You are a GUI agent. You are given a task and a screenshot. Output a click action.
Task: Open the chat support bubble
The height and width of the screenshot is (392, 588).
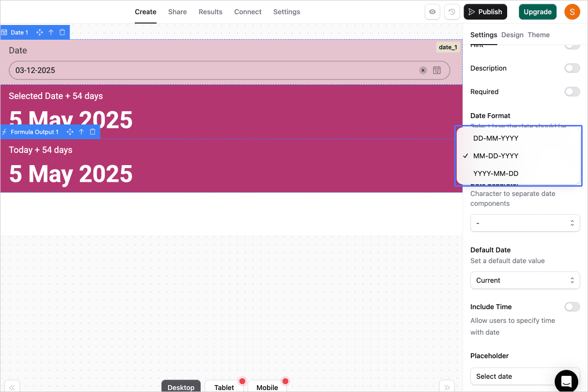(x=567, y=382)
